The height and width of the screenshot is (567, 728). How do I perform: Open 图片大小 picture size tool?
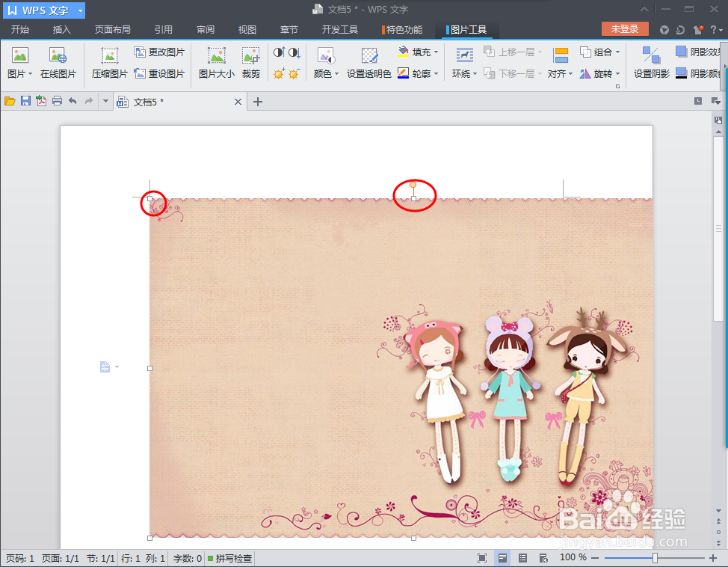coord(216,62)
